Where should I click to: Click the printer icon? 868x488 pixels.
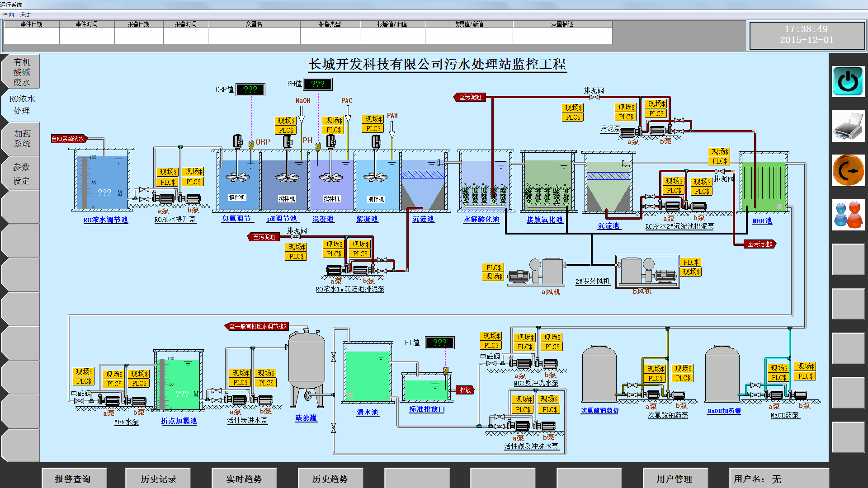[848, 126]
